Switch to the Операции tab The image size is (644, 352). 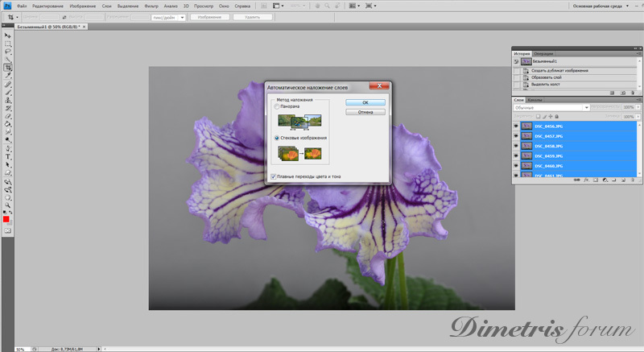point(543,54)
